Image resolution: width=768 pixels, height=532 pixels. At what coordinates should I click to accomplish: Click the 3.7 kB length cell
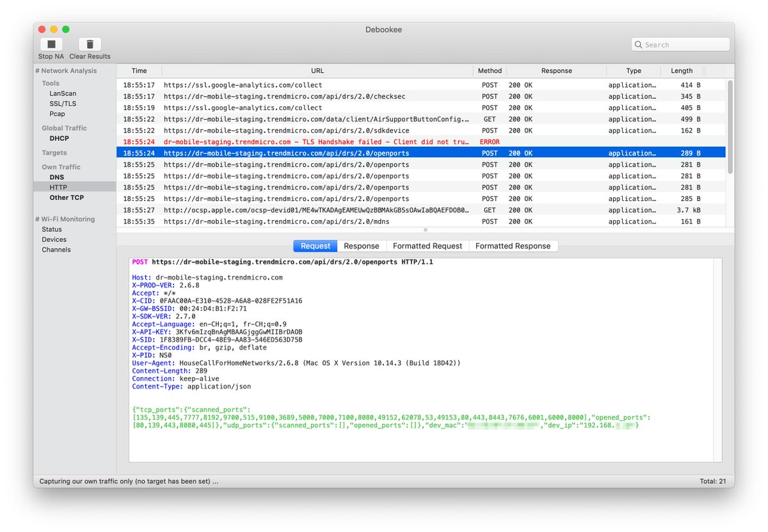[x=689, y=210]
